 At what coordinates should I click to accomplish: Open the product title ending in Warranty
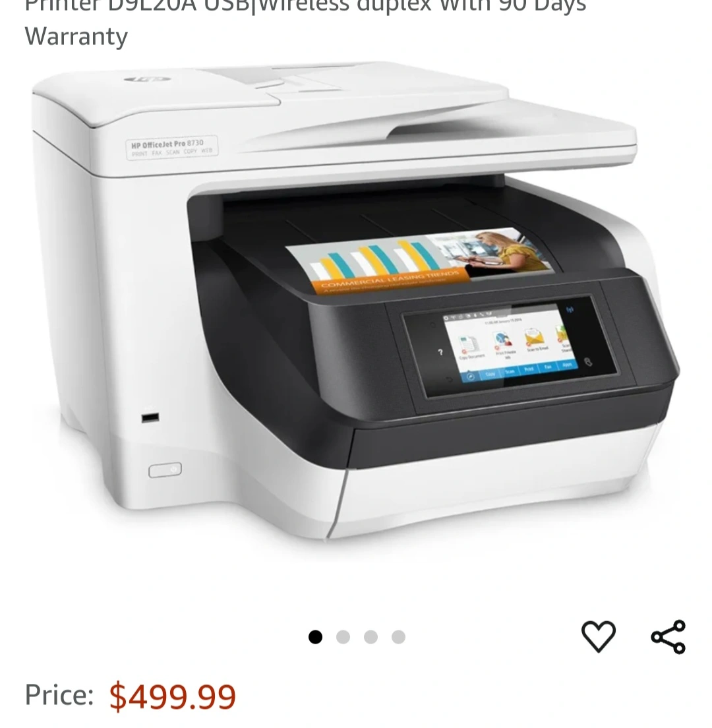[305, 22]
